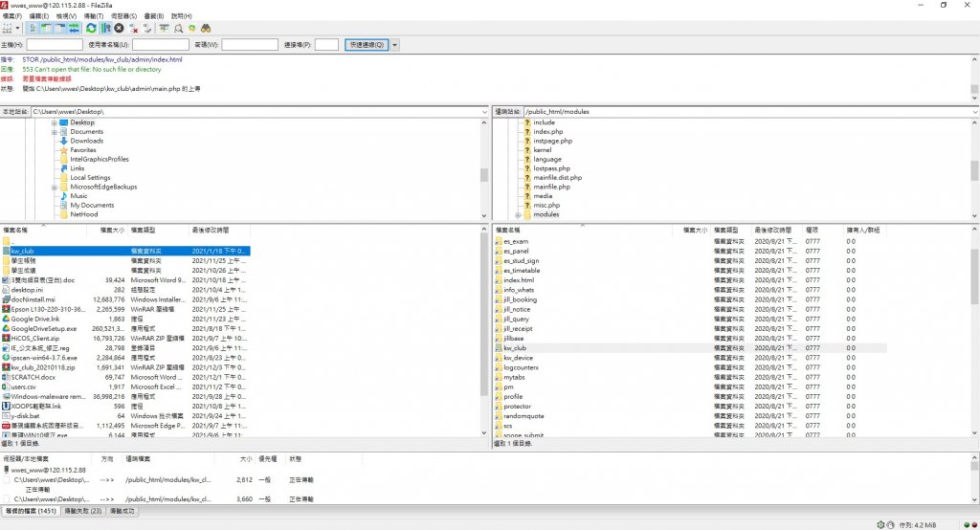Select kernel in the remote tree
The height and width of the screenshot is (530, 980).
click(543, 150)
